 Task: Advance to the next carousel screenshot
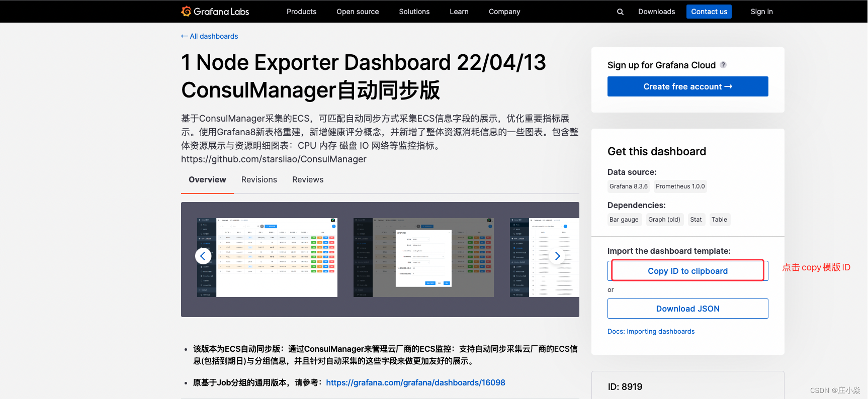click(x=557, y=256)
